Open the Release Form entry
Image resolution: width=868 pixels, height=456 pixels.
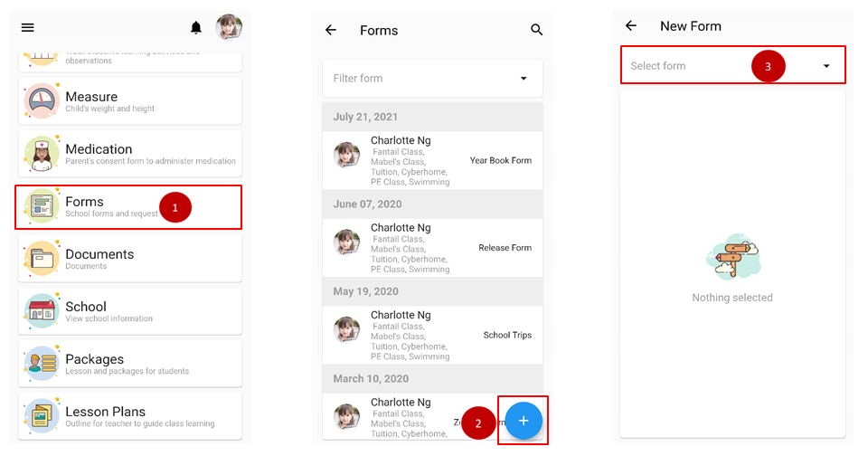click(432, 248)
